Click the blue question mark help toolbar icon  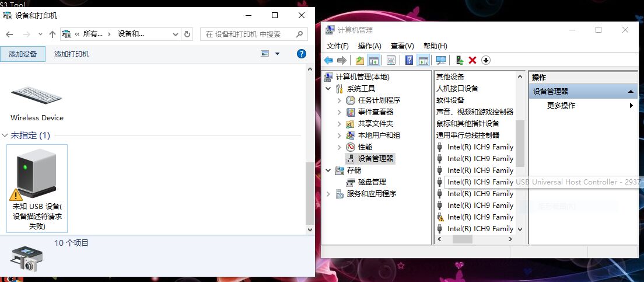409,60
